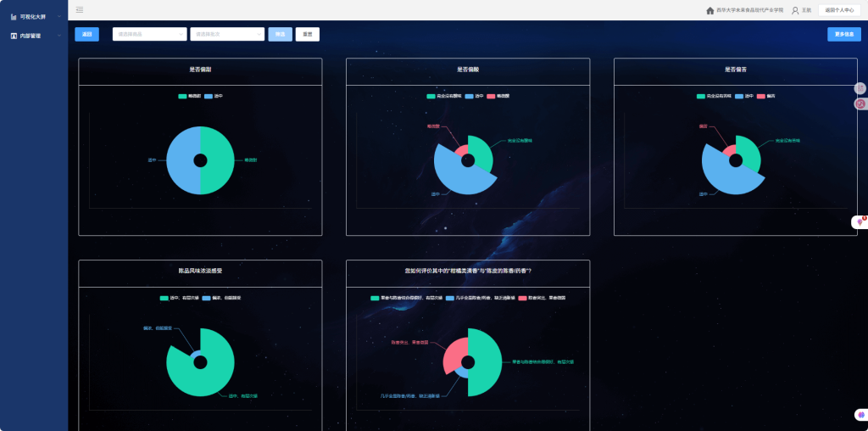Toggle the red 偏苦 legend in 是否偏苦 chart
This screenshot has width=868, height=431.
pyautogui.click(x=760, y=97)
